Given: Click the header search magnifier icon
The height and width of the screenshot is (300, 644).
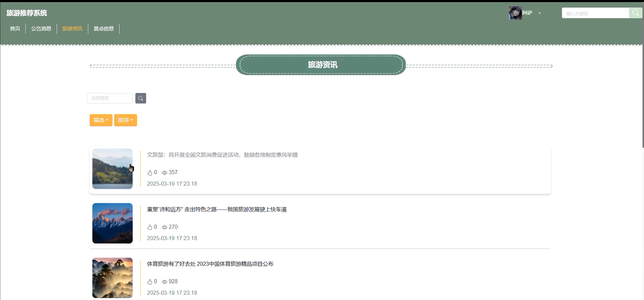Looking at the screenshot, I should coord(635,13).
